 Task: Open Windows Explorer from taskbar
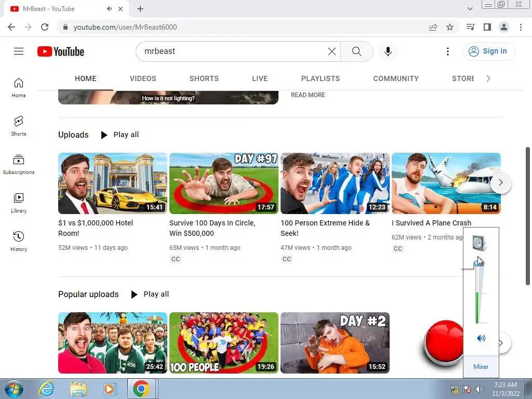point(78,389)
